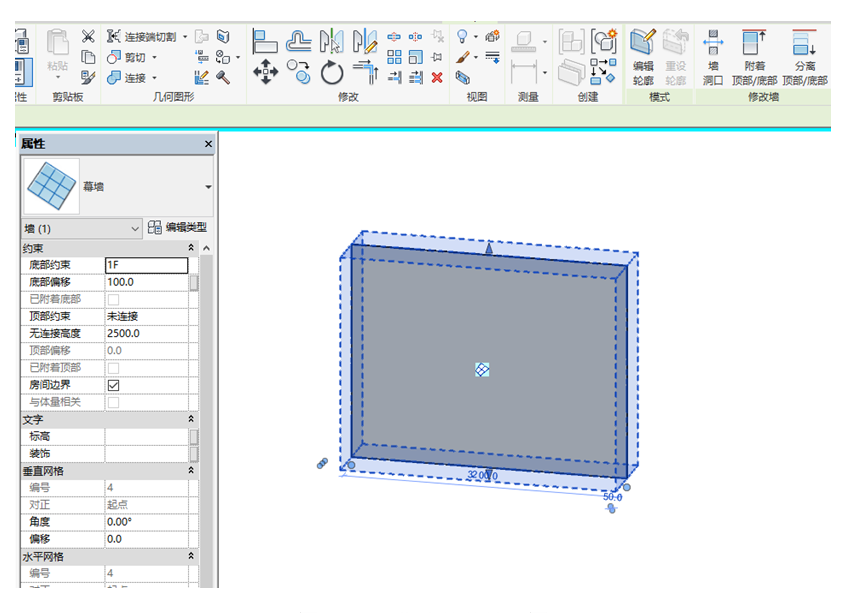Click Edit Profile (编辑轮廓) icon

click(643, 48)
